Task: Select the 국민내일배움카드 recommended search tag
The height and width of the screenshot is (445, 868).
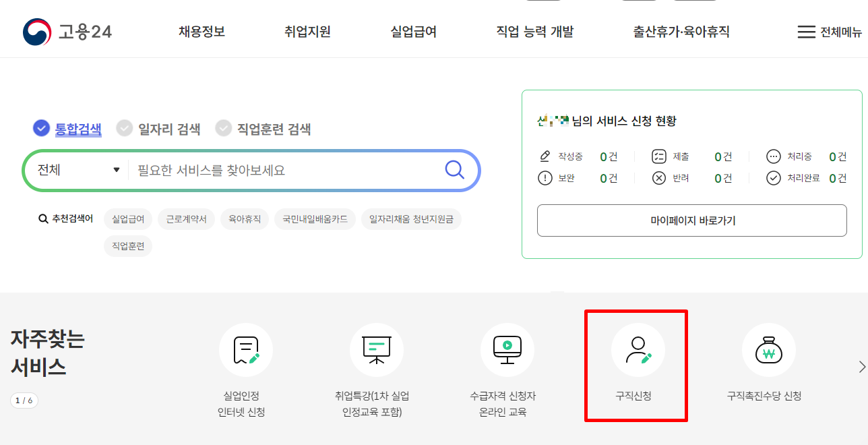Action: click(x=315, y=218)
